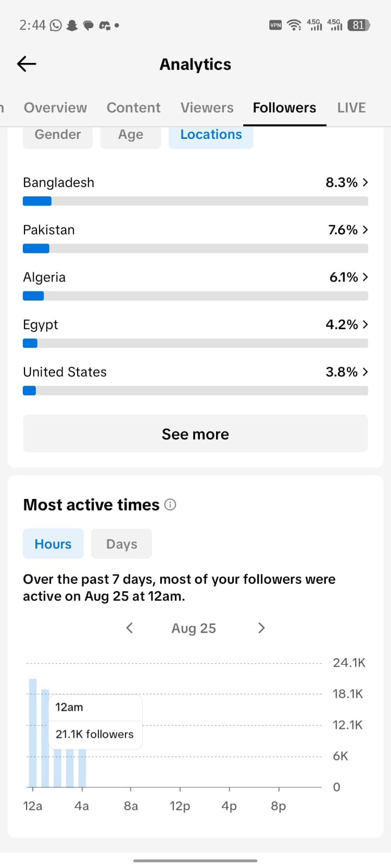Expand Pakistan 7.6% details chevron
Image resolution: width=391 pixels, height=868 pixels.
point(365,229)
